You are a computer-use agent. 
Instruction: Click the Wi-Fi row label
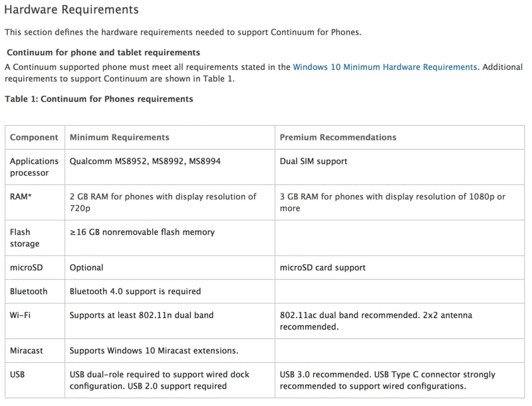click(21, 315)
